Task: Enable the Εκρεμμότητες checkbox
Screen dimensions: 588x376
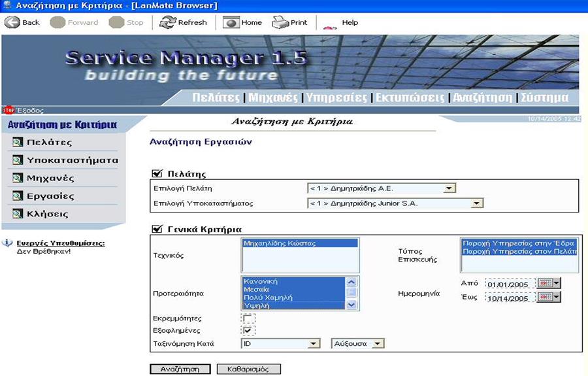Action: click(x=248, y=318)
